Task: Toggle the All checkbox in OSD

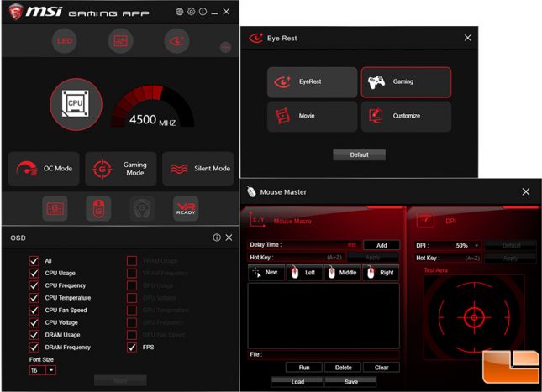Action: (x=34, y=261)
